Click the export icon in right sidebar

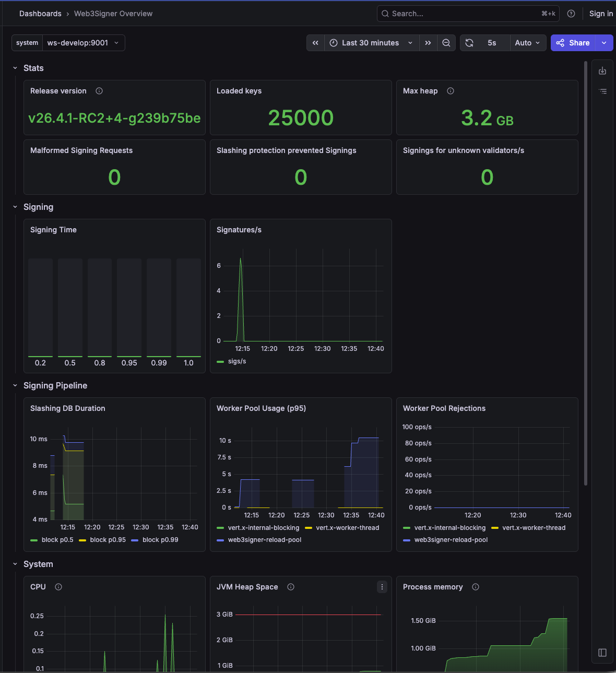[602, 70]
